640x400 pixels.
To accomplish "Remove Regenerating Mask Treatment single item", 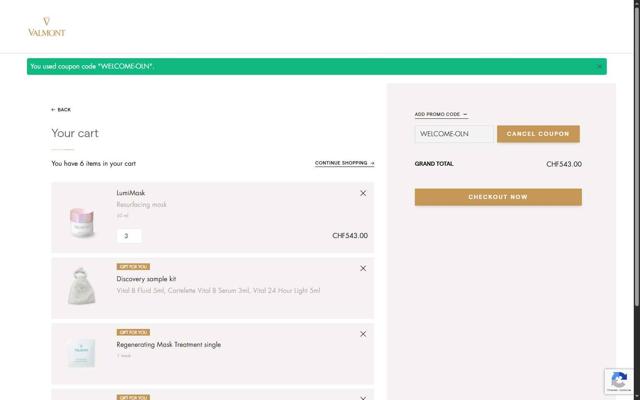I will coord(363,334).
